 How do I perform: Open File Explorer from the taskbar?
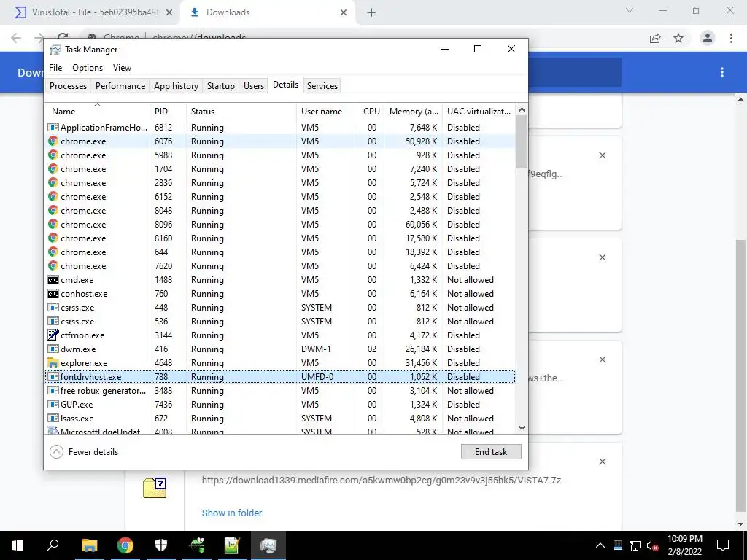click(x=89, y=545)
